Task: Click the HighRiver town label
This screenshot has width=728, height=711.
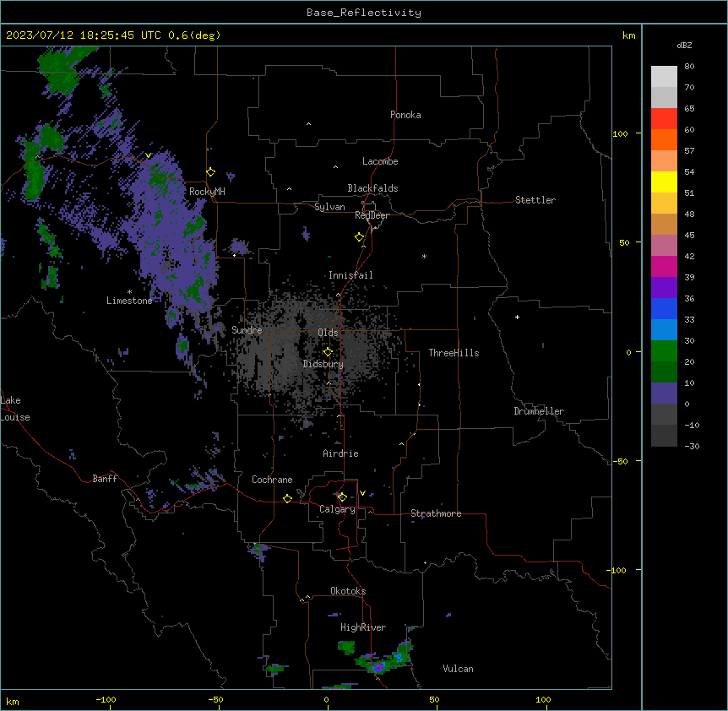Action: pos(363,627)
